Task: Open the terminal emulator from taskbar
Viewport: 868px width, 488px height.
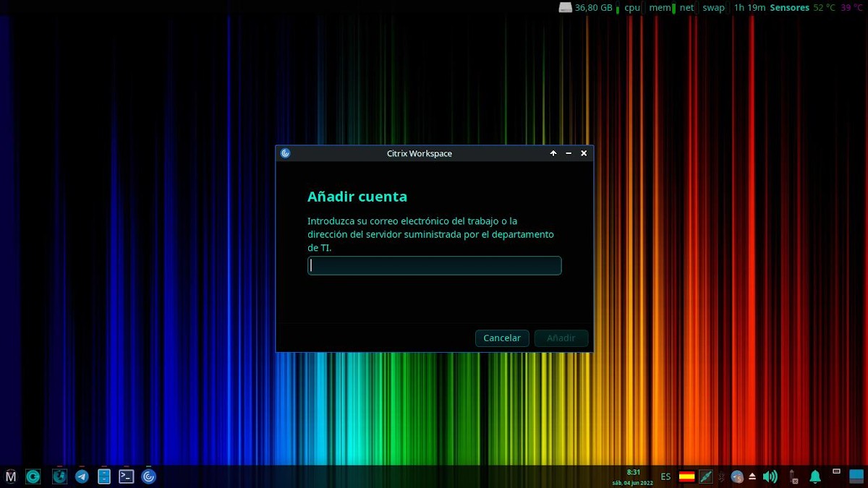Action: 127,476
